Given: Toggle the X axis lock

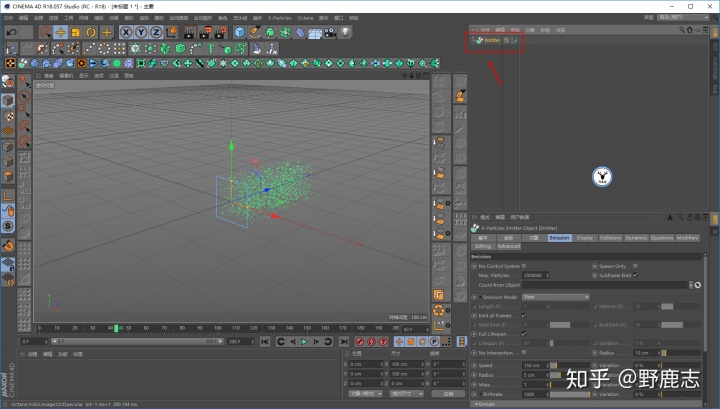Looking at the screenshot, I should pyautogui.click(x=126, y=32).
